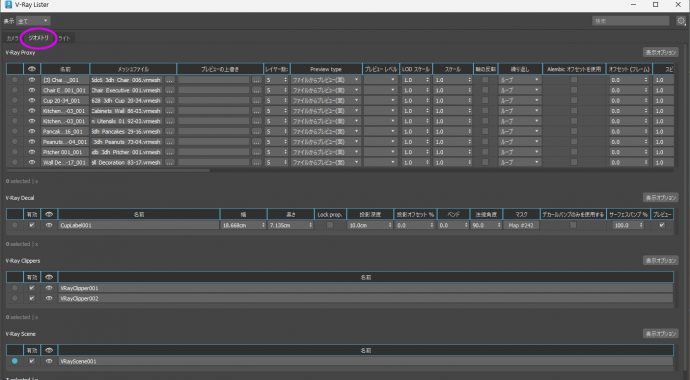
Task: Click the search field at top right
Action: pyautogui.click(x=630, y=21)
